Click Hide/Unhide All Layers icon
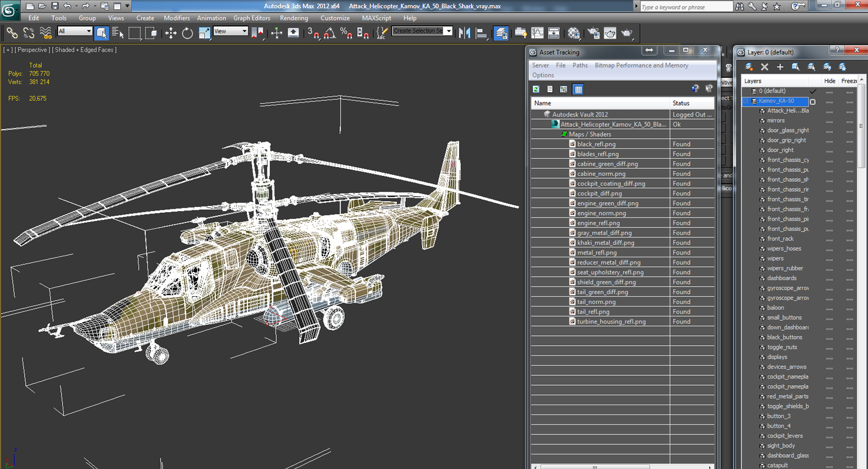Screen dimensions: 868x469 tap(827, 67)
